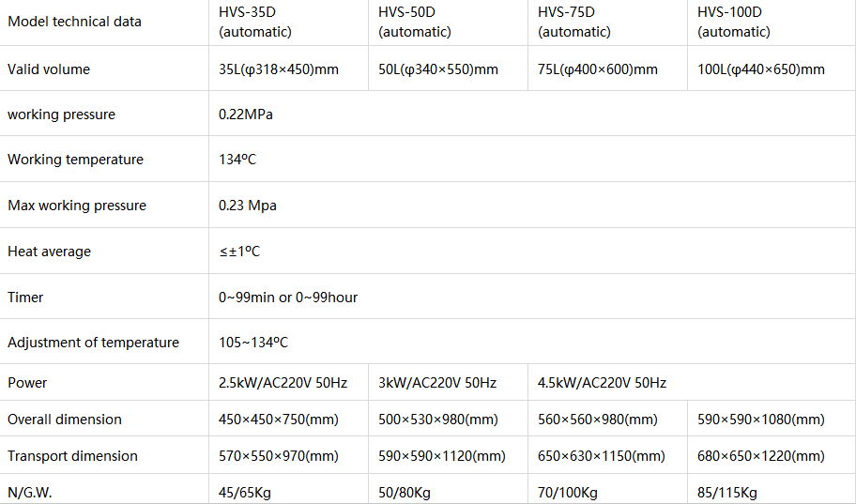The width and height of the screenshot is (856, 504).
Task: Click the "Model technical data" header cell
Action: tap(75, 21)
